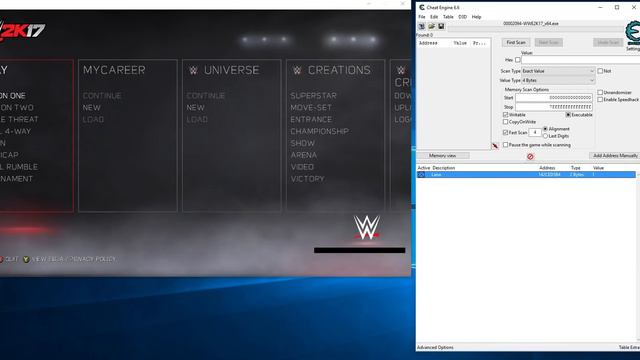Screen dimensions: 640x360
Task: Check Pause the game while scanning
Action: point(505,145)
